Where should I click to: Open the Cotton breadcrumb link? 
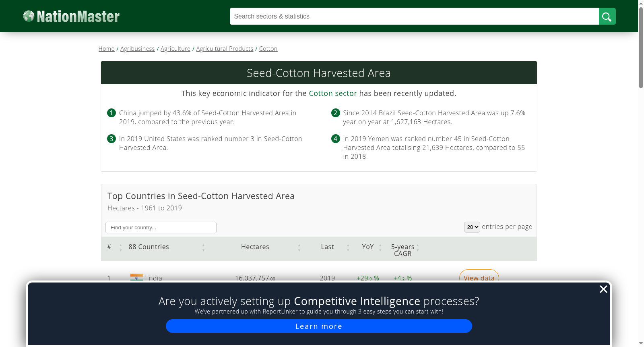click(268, 49)
